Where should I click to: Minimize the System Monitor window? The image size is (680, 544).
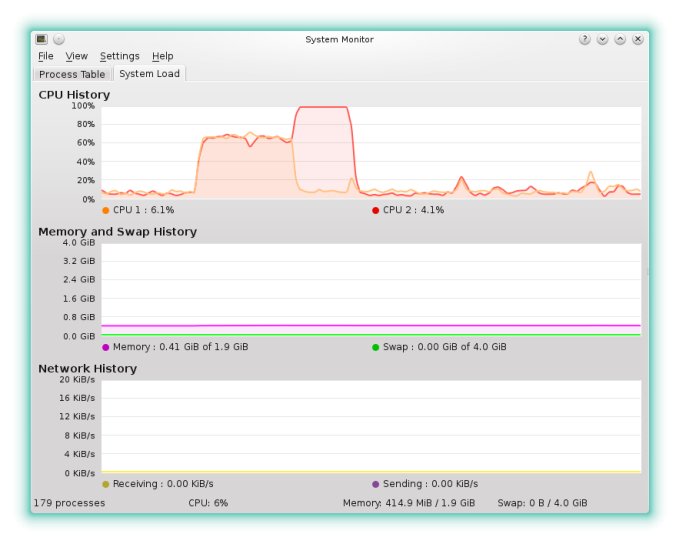(x=602, y=39)
